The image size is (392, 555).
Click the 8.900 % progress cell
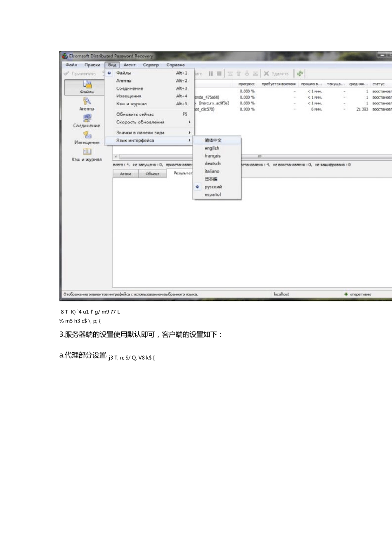point(247,109)
